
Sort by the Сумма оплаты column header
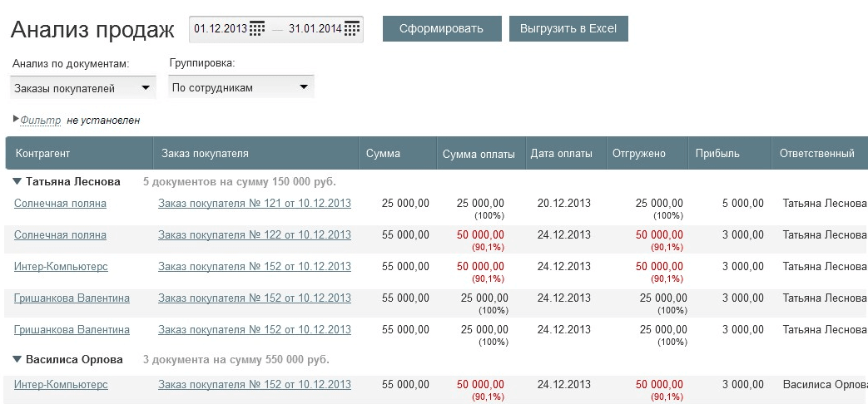(x=479, y=154)
